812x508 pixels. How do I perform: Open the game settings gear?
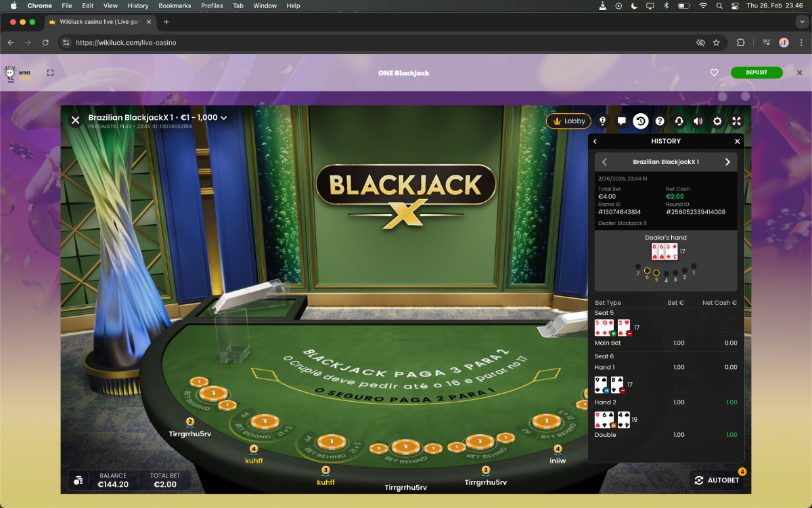717,121
